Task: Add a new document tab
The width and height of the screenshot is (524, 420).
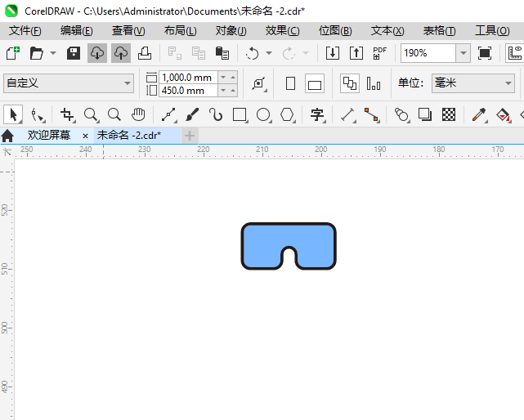Action: [x=190, y=136]
